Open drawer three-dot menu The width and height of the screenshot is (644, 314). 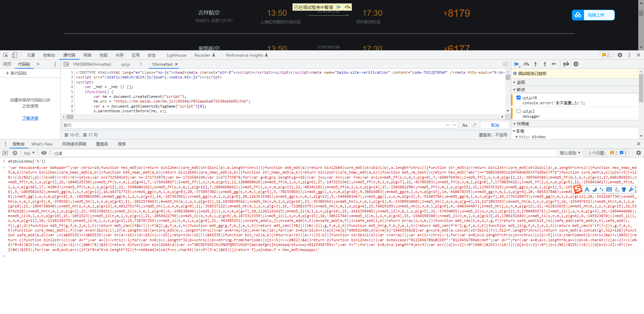[5, 144]
